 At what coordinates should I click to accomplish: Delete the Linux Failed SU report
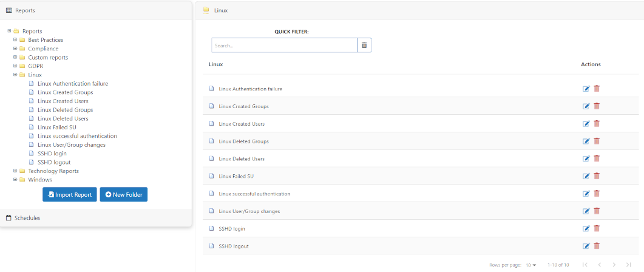(597, 176)
